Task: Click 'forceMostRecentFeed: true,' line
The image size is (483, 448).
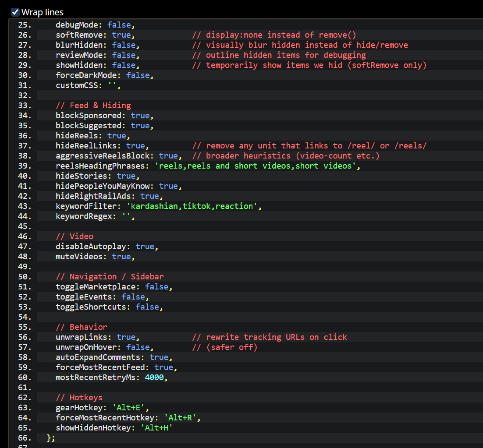Action: pos(117,368)
